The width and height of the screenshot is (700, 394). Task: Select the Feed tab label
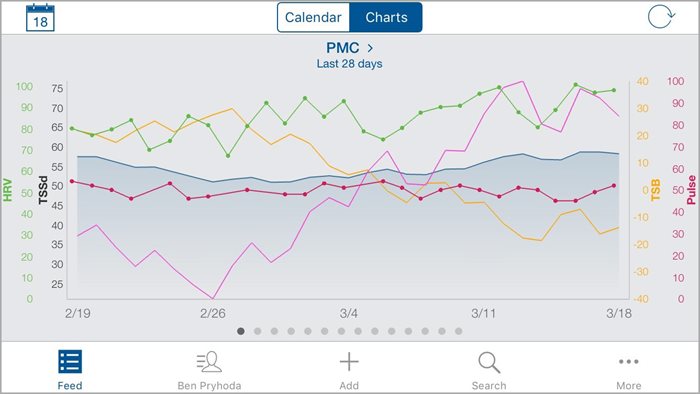(x=70, y=386)
